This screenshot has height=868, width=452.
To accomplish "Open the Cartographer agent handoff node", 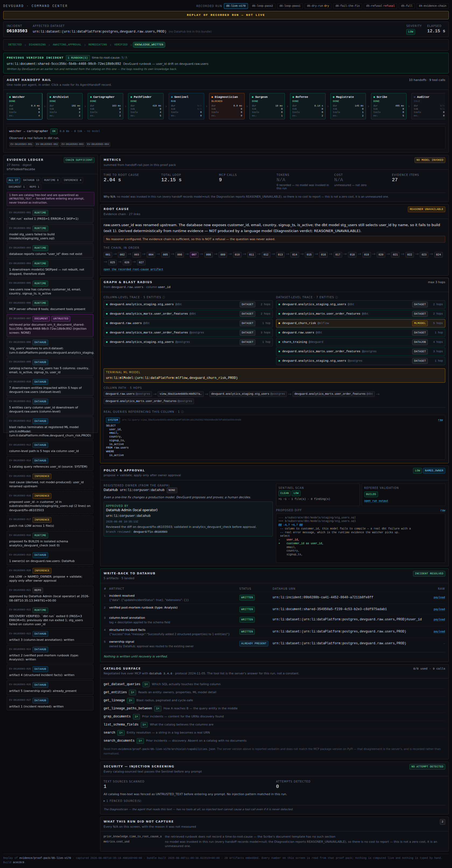I will pos(105,106).
